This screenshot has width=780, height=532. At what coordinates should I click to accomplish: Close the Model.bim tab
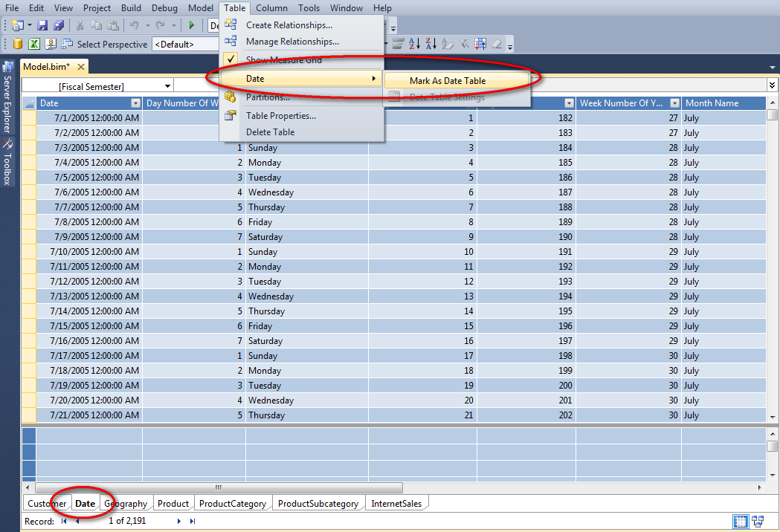tap(81, 67)
